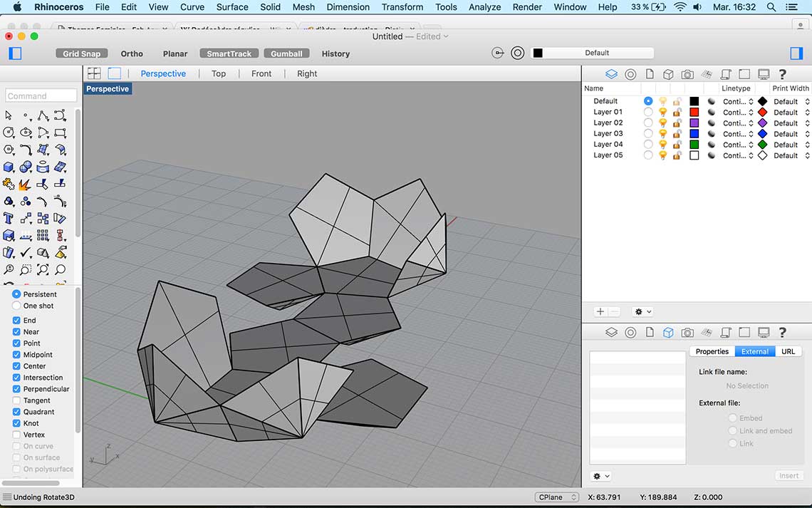The height and width of the screenshot is (508, 812).
Task: Select the Box solid tool
Action: [x=9, y=167]
